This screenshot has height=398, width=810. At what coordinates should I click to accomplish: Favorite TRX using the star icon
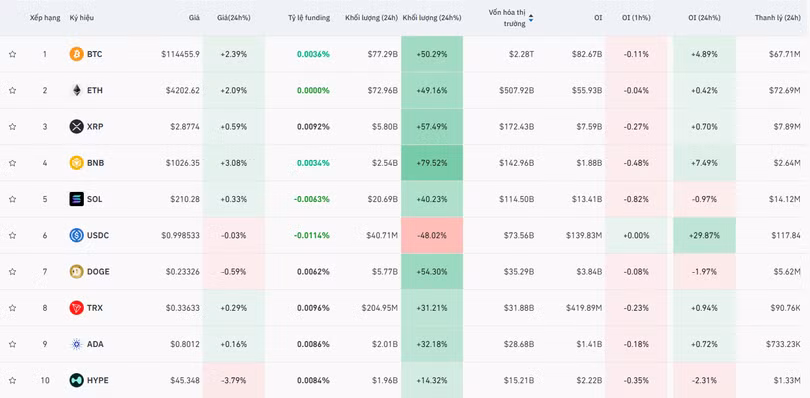[12, 308]
